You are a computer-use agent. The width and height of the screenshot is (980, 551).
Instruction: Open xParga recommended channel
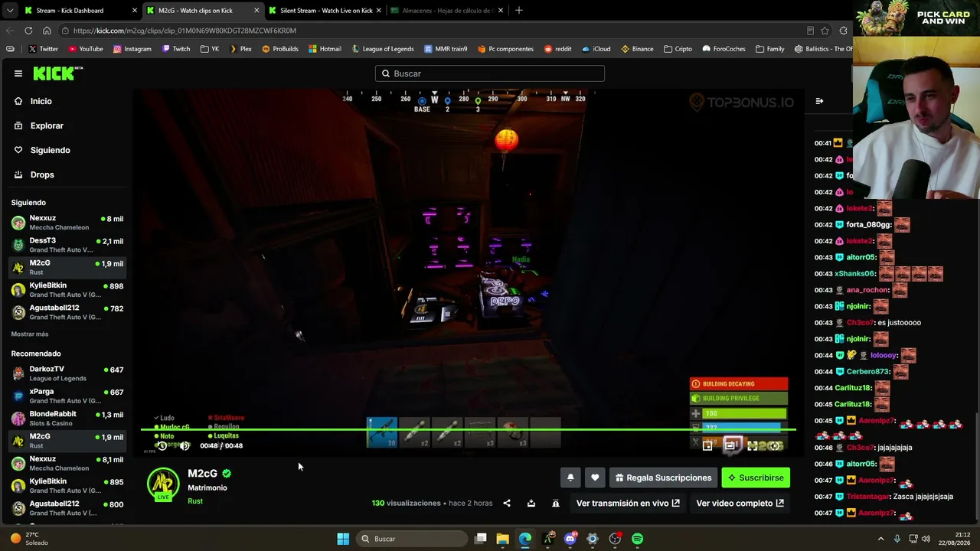(x=67, y=396)
